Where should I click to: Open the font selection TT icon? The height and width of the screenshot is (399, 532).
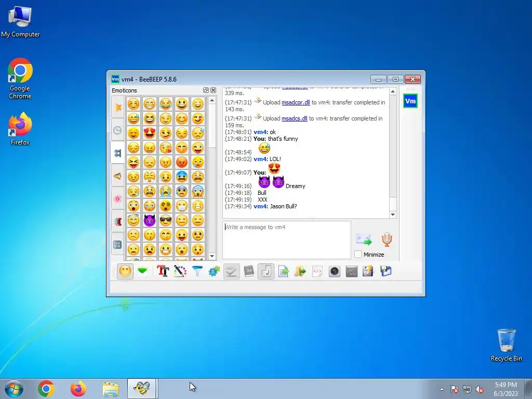pyautogui.click(x=163, y=271)
